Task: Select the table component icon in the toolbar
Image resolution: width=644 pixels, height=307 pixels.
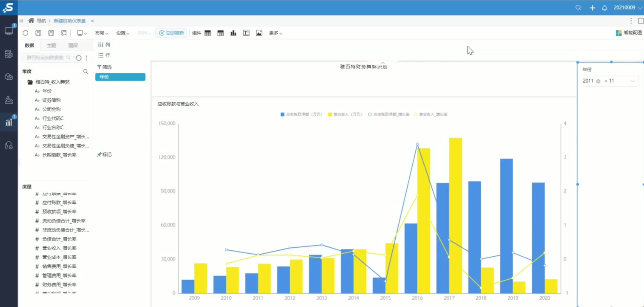Action: pos(207,33)
